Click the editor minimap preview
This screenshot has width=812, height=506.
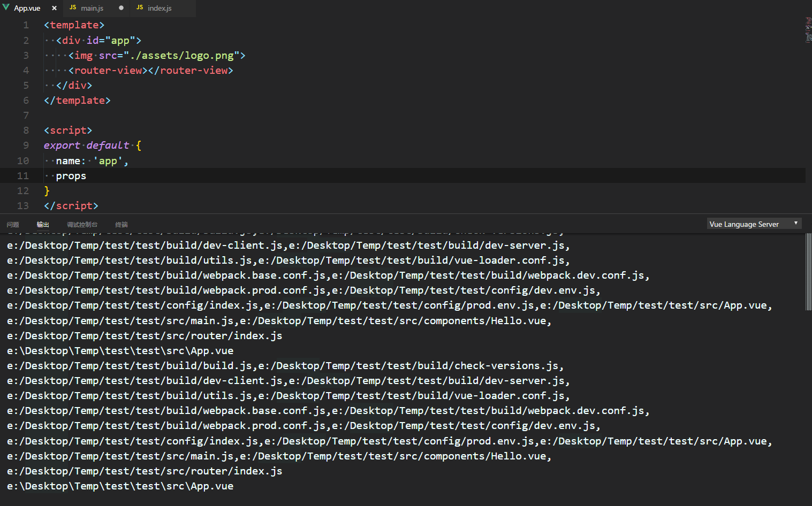(x=808, y=29)
